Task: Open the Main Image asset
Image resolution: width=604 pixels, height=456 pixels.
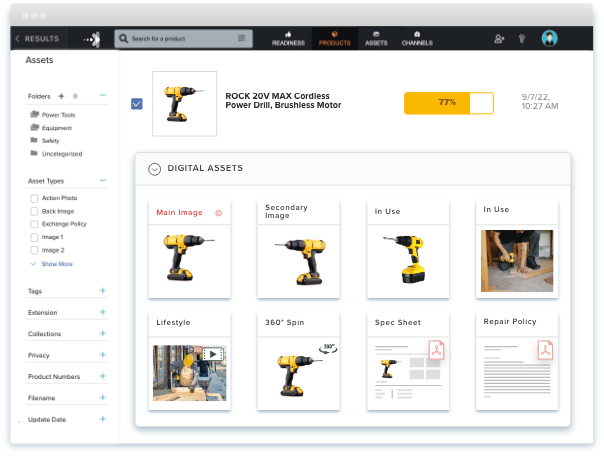Action: (190, 258)
